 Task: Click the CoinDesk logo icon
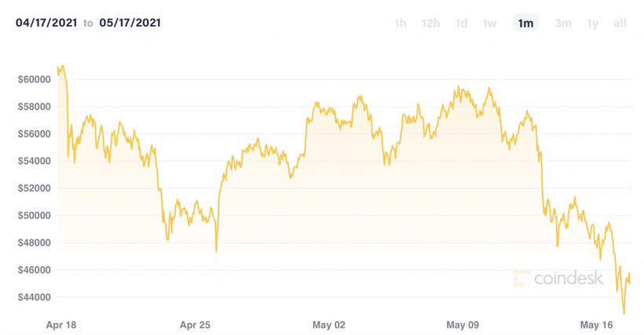522,278
